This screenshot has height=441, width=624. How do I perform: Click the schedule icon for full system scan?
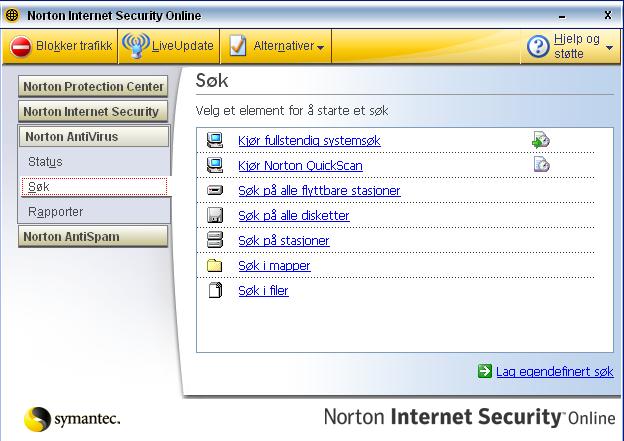pos(541,140)
